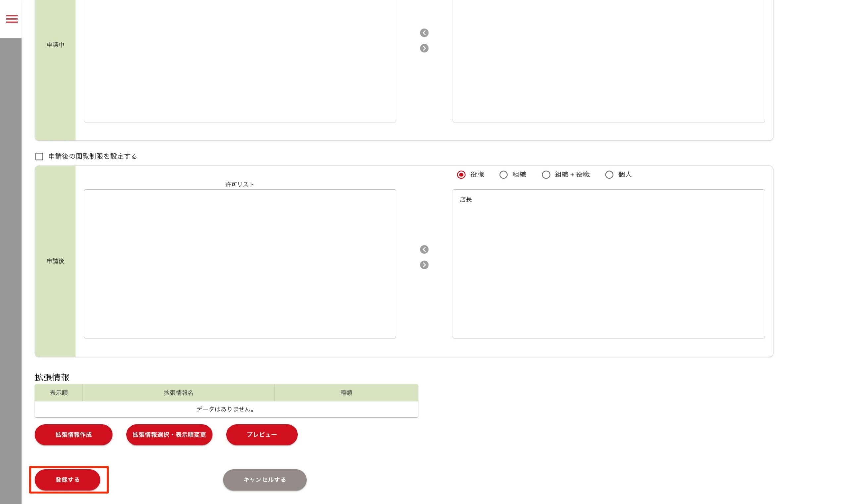Select the 個人 radio button

tap(609, 175)
